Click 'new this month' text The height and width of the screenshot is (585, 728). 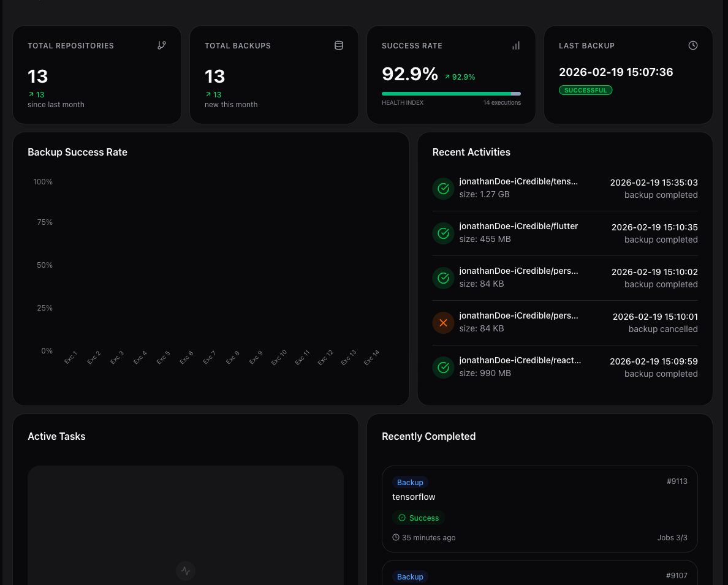pyautogui.click(x=231, y=105)
